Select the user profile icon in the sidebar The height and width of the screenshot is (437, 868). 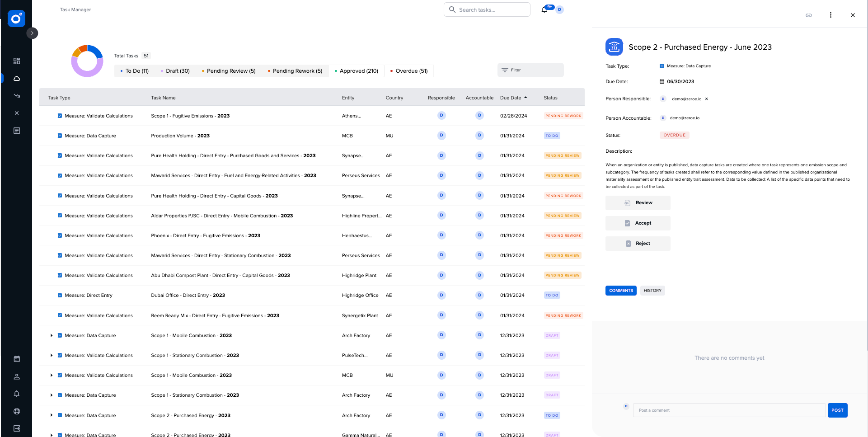point(17,376)
